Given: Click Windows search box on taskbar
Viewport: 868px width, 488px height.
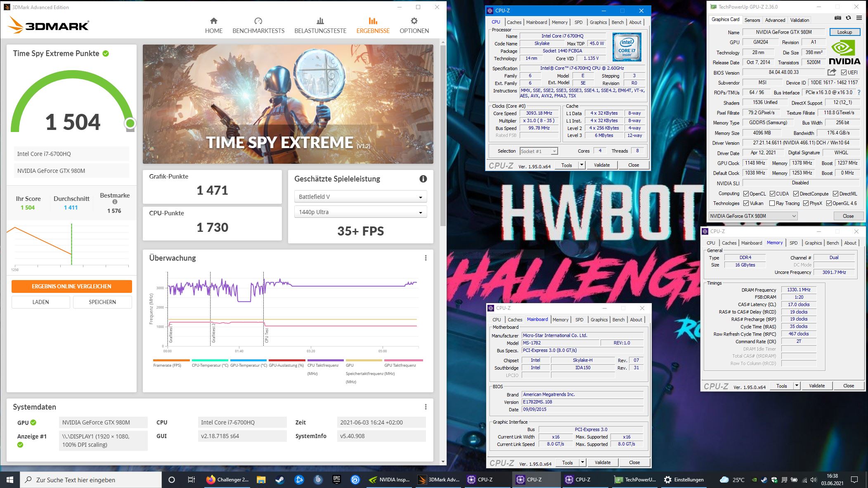Looking at the screenshot, I should (91, 480).
